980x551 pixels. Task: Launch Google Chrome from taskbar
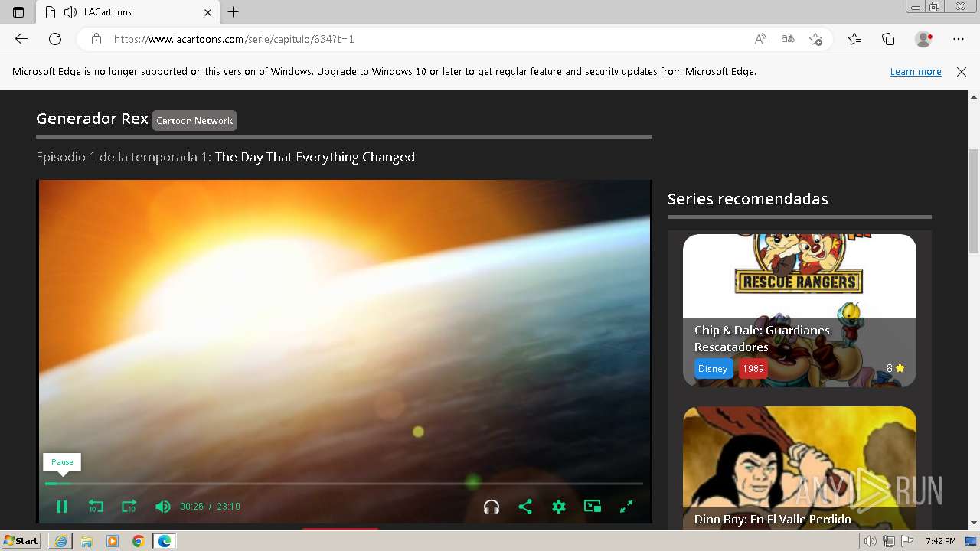pos(138,541)
